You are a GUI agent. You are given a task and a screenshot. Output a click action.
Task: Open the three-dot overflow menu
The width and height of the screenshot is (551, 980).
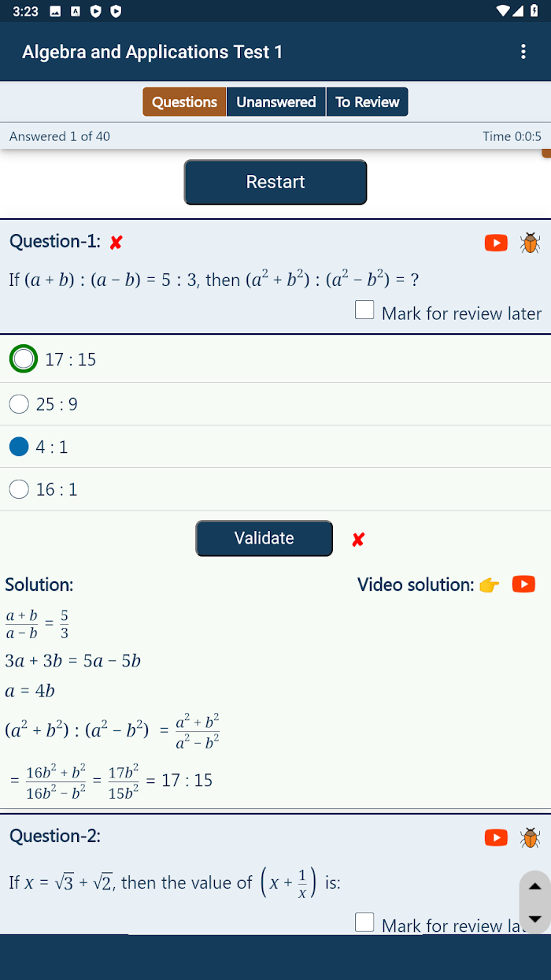pos(523,52)
